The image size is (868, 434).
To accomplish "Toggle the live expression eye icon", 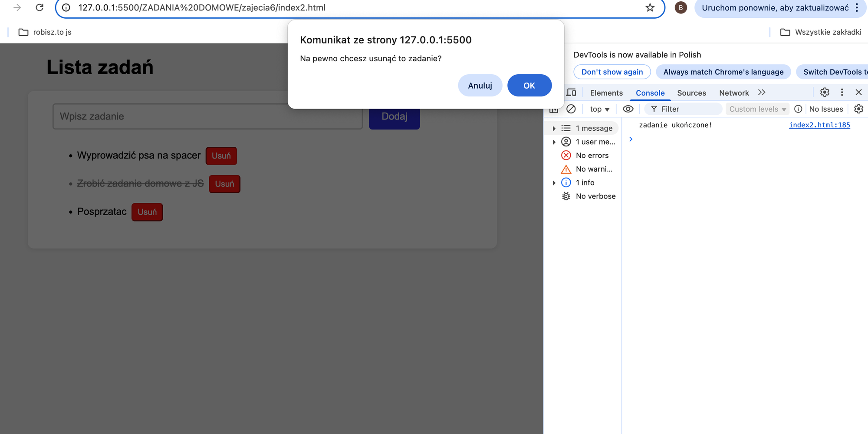I will coord(628,109).
